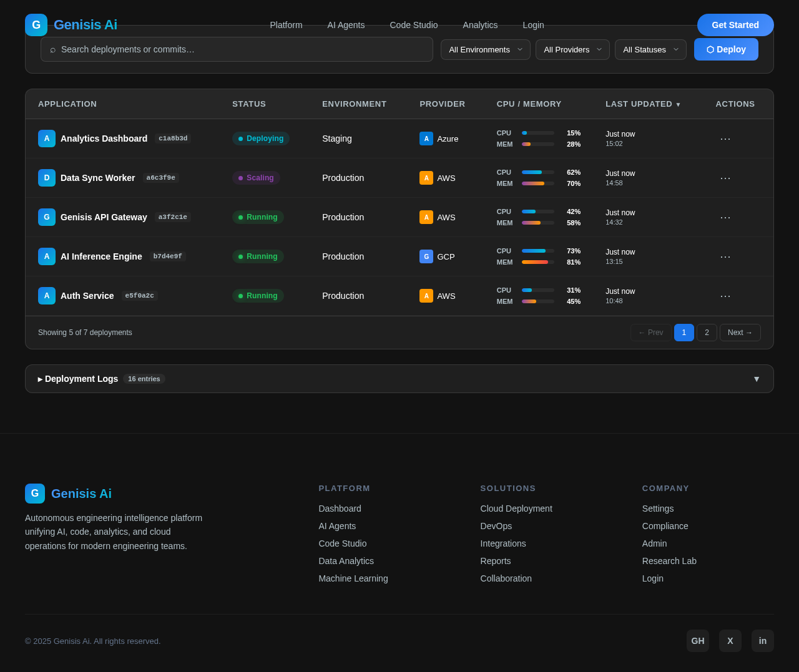Click the search deployments input field
The height and width of the screenshot is (672, 799).
[237, 49]
